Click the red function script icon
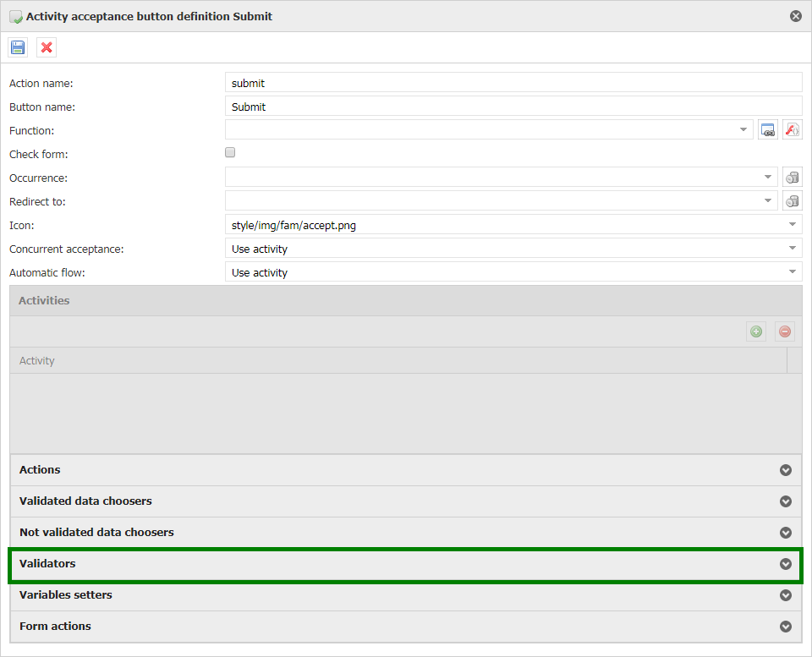Screen dimensions: 812x657 tap(793, 129)
